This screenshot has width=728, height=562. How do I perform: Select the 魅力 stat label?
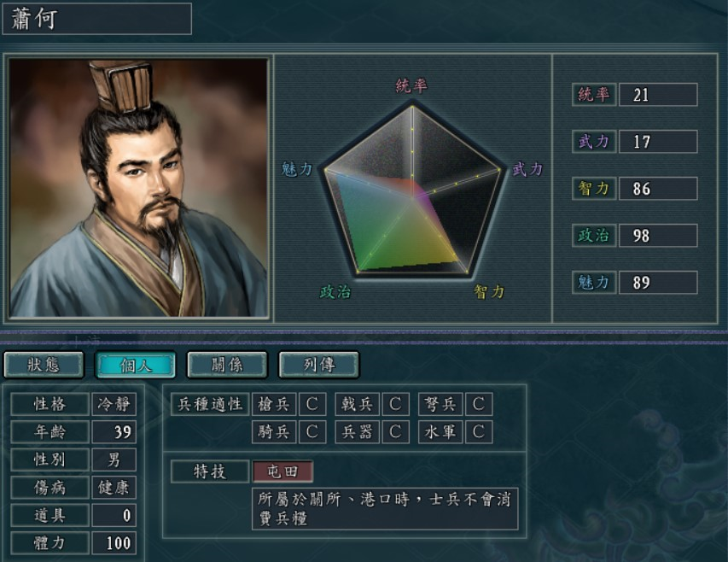pyautogui.click(x=594, y=283)
